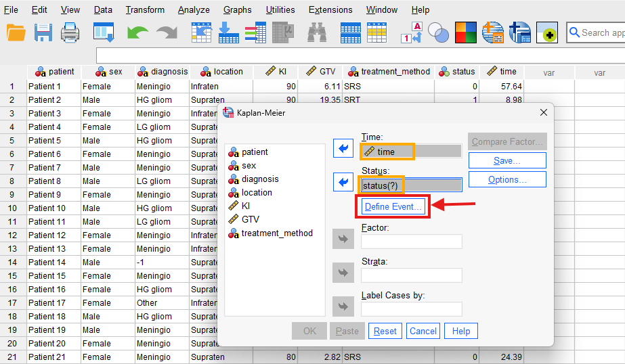Click the blue table-with-cross toolbar icon
Image resolution: width=625 pixels, height=364 pixels.
point(520,32)
